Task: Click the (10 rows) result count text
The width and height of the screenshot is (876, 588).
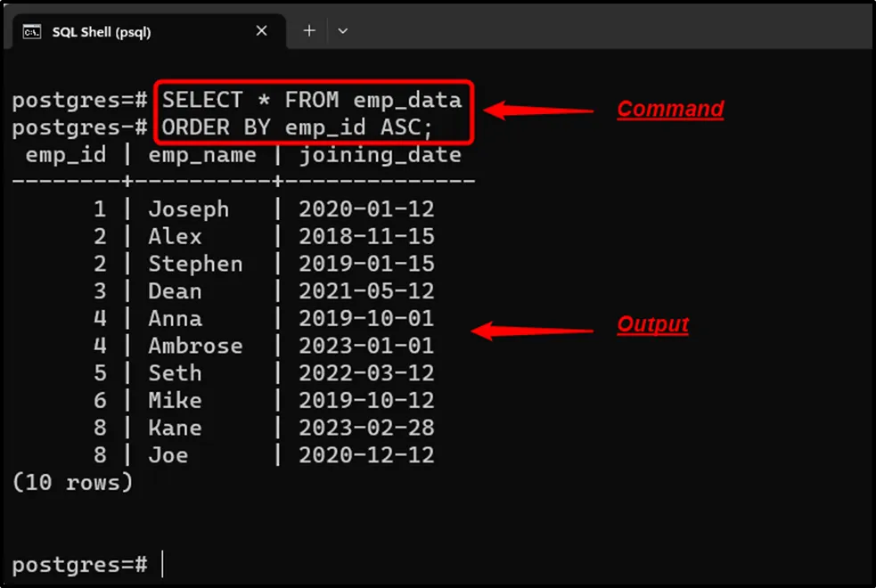Action: coord(71,482)
